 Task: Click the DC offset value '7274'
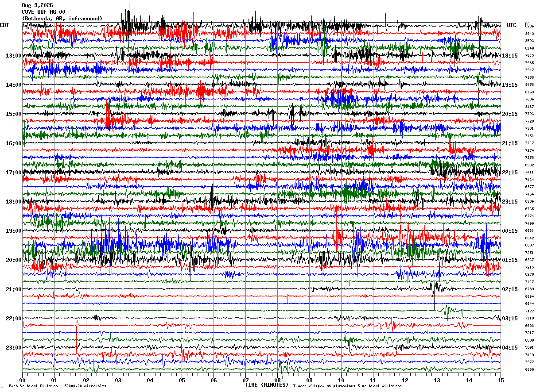point(529,150)
